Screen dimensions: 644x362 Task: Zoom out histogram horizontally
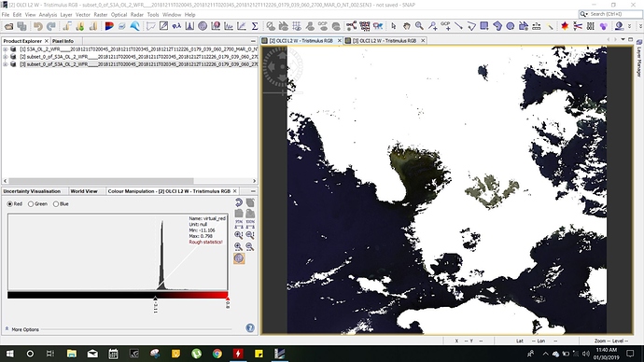point(250,246)
